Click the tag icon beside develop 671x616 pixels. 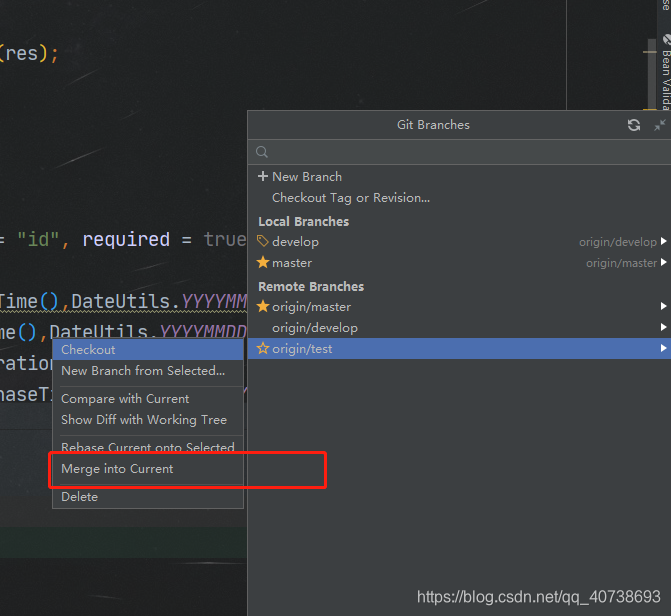(263, 241)
